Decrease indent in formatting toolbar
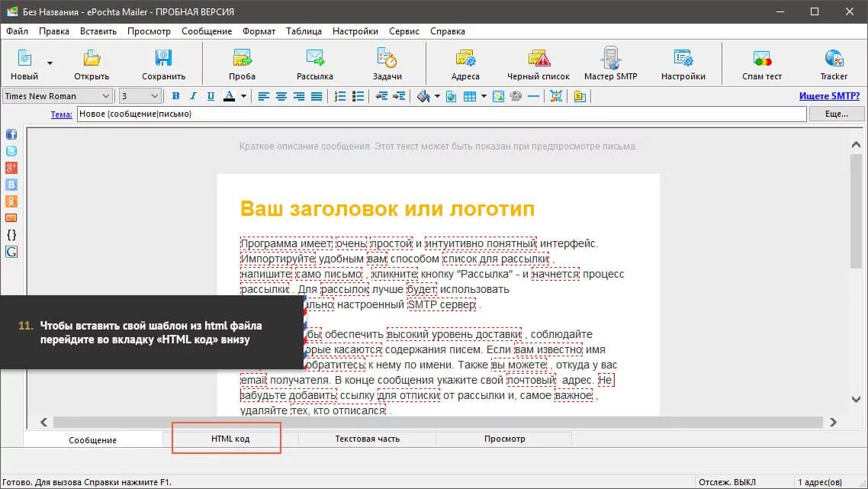 click(x=381, y=96)
